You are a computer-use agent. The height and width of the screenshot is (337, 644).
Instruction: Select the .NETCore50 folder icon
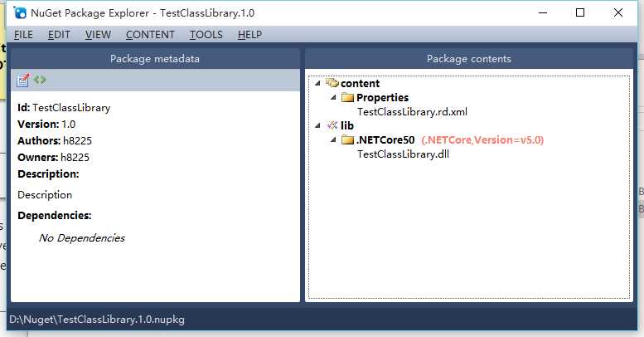click(347, 140)
